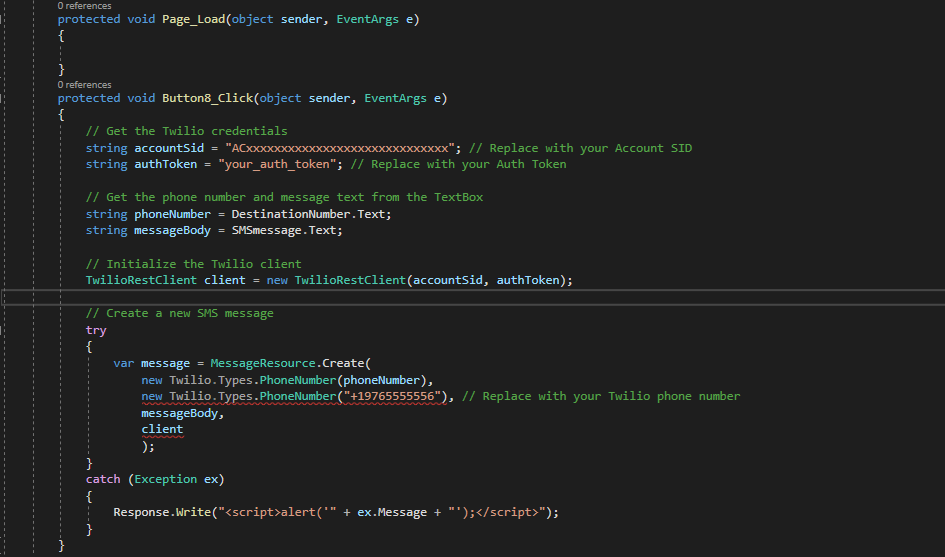The height and width of the screenshot is (557, 945).
Task: Open the '0 references' CodeLens above Page_Load
Action: tap(84, 5)
